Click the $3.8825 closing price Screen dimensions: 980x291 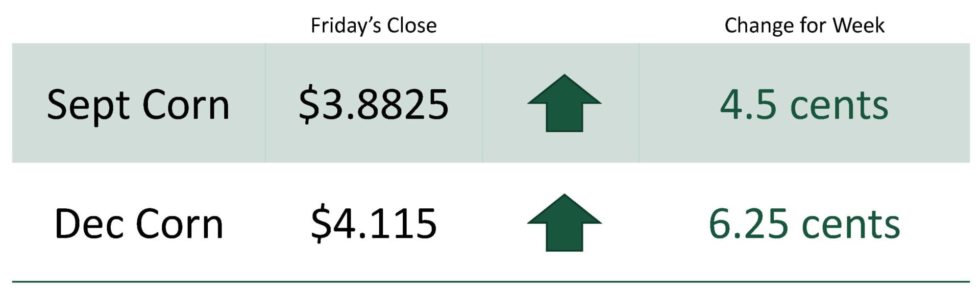373,105
